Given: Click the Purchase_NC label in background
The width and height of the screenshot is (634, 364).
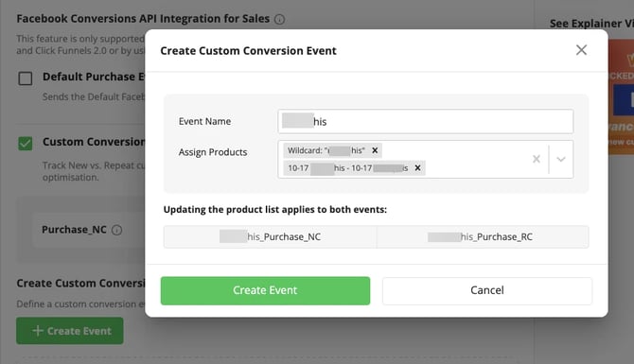Looking at the screenshot, I should pyautogui.click(x=74, y=230).
